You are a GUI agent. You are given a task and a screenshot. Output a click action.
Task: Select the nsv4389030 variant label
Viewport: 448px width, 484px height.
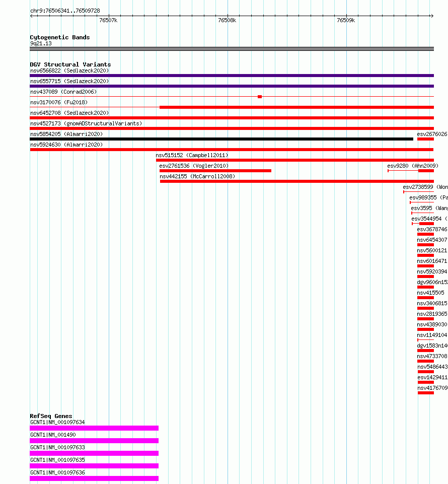click(432, 324)
